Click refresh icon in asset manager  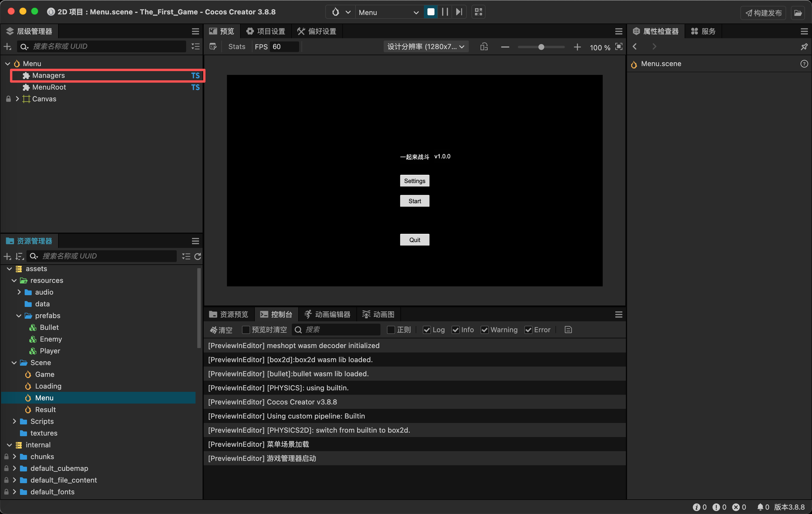[198, 256]
